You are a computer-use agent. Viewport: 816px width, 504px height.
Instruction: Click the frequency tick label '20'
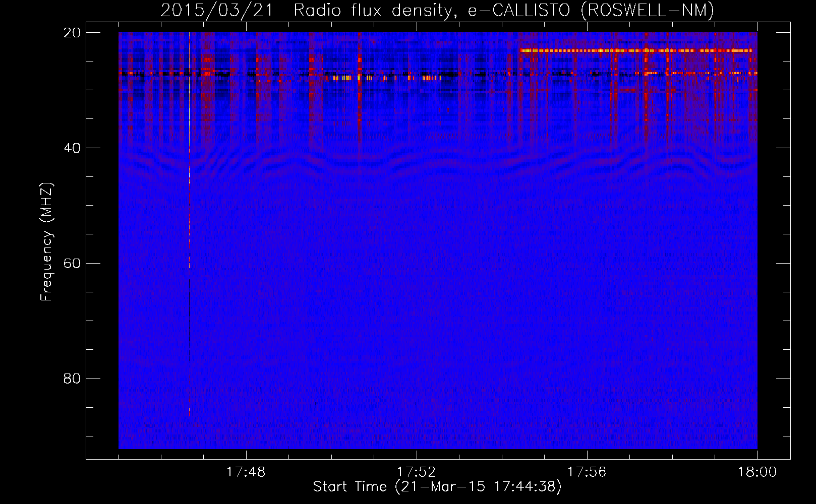point(72,33)
